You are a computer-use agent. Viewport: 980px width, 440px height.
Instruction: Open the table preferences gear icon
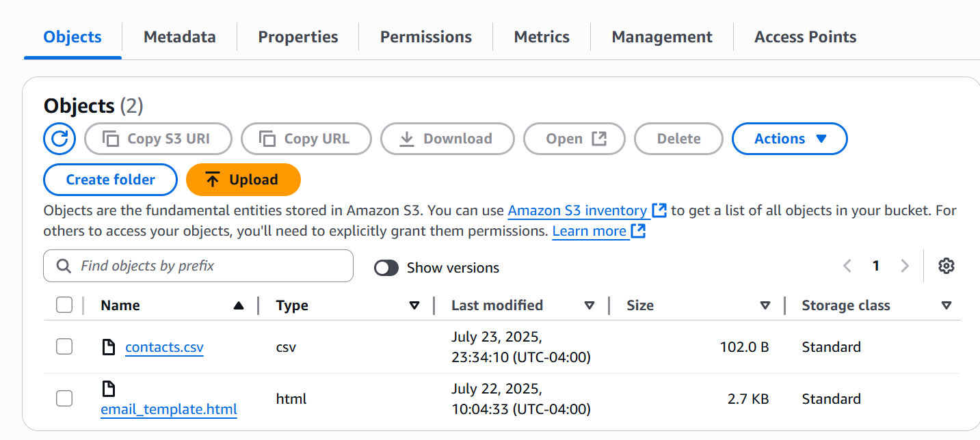coord(946,266)
